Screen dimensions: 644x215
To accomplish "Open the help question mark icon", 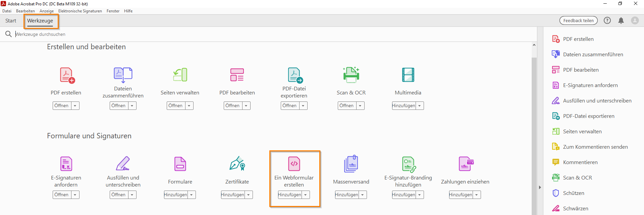I will (607, 20).
